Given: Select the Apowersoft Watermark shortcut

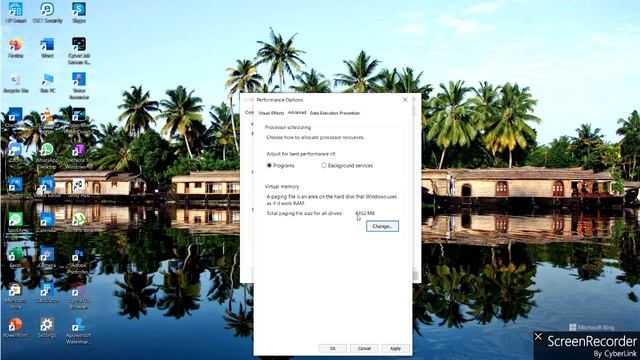Looking at the screenshot, I should tap(78, 331).
